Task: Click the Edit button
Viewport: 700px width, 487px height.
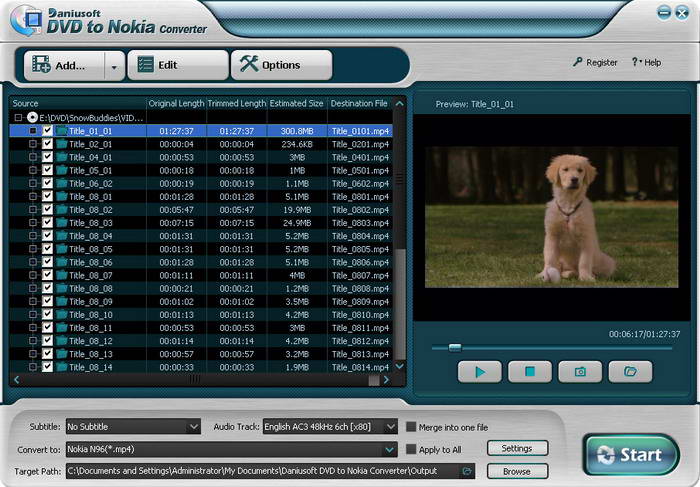Action: (178, 65)
